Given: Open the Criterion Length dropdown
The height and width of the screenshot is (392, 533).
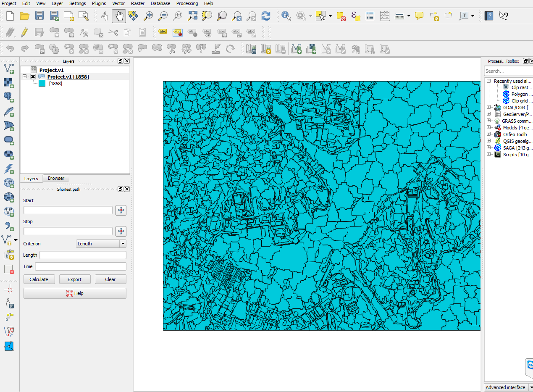Looking at the screenshot, I should [x=101, y=244].
